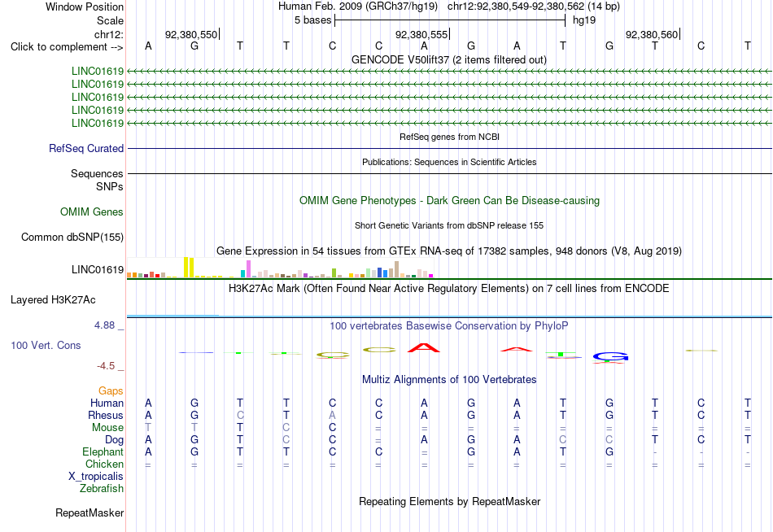The image size is (773, 532).
Task: Click the Window Position label
Action: 85,7
